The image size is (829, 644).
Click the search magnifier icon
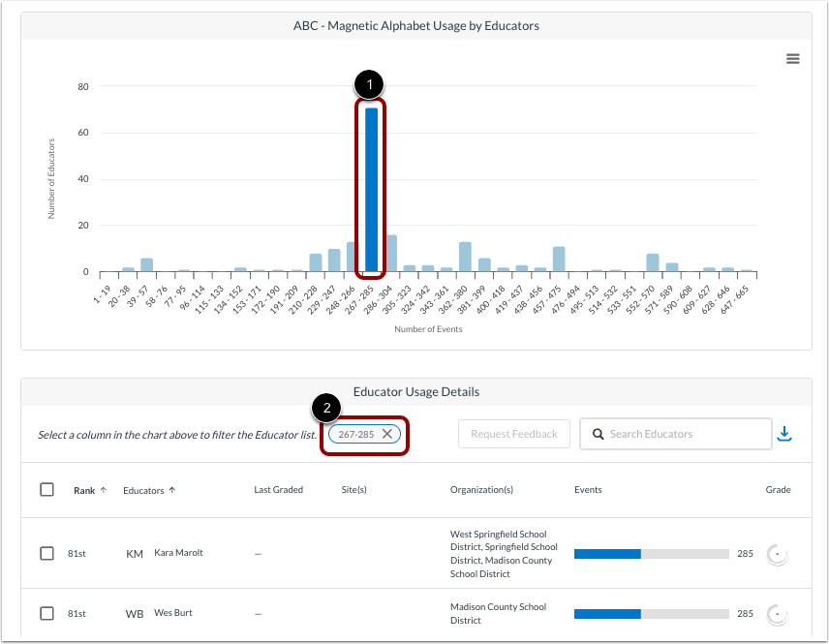598,434
